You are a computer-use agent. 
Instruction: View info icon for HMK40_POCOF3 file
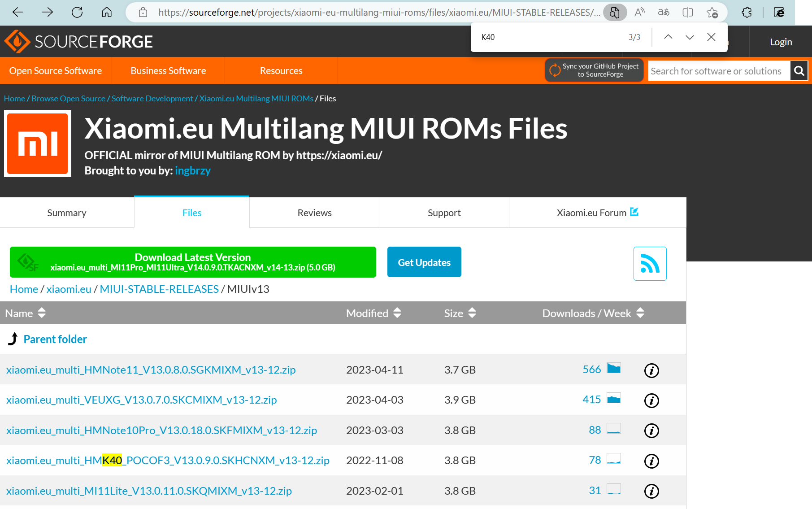pos(651,461)
